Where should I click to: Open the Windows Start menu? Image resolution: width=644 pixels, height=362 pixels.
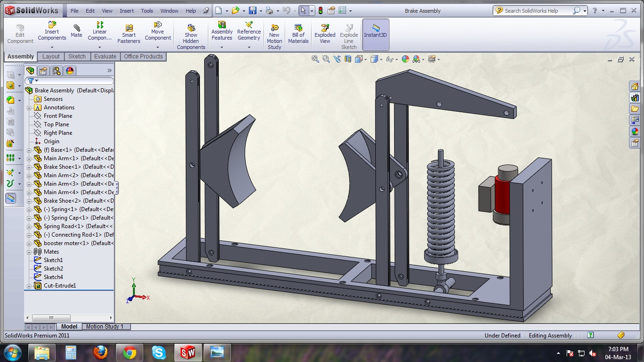13,353
